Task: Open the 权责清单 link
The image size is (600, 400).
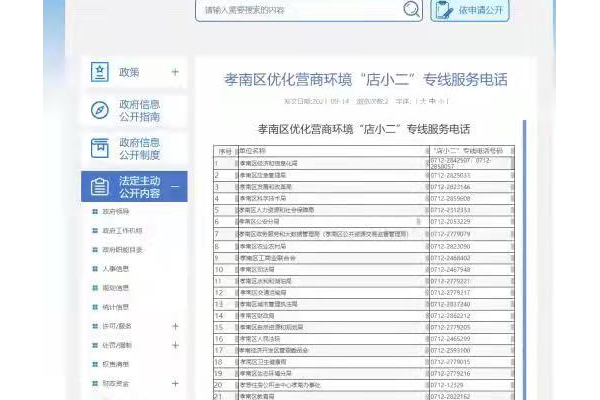Action: click(116, 364)
